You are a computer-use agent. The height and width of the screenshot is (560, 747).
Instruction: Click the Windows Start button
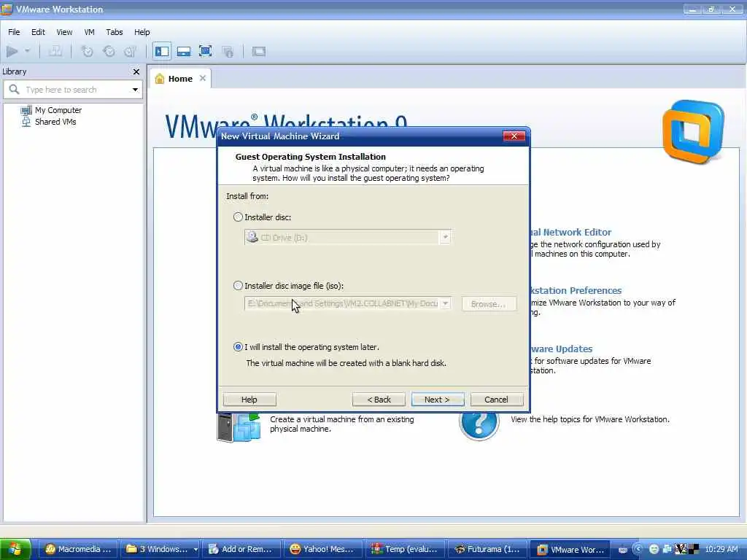pos(15,549)
